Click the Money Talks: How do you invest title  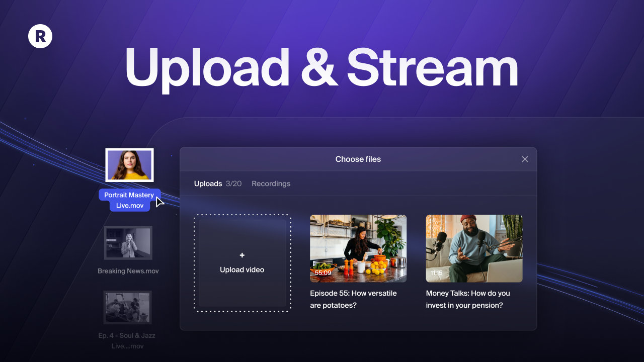point(468,299)
